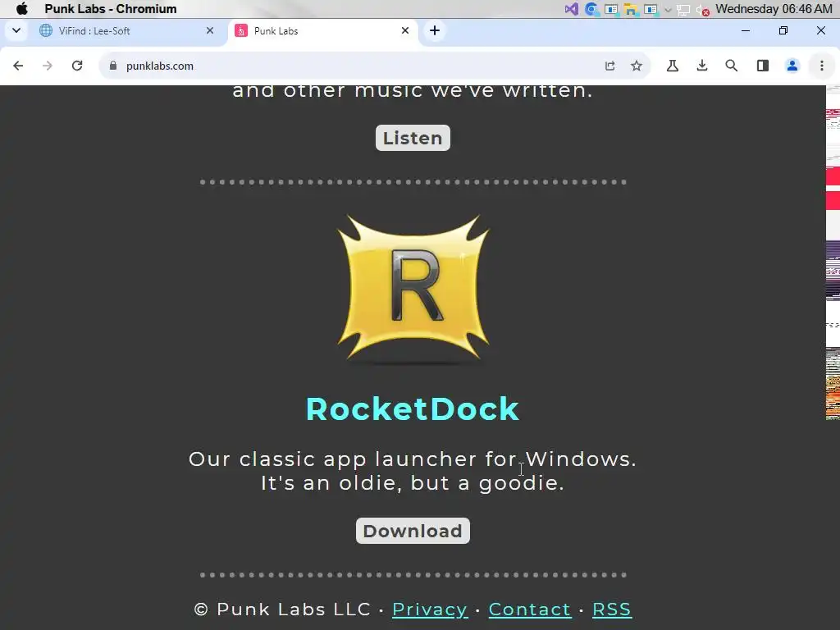Open the profile avatar menu
The image size is (840, 630).
tap(792, 66)
